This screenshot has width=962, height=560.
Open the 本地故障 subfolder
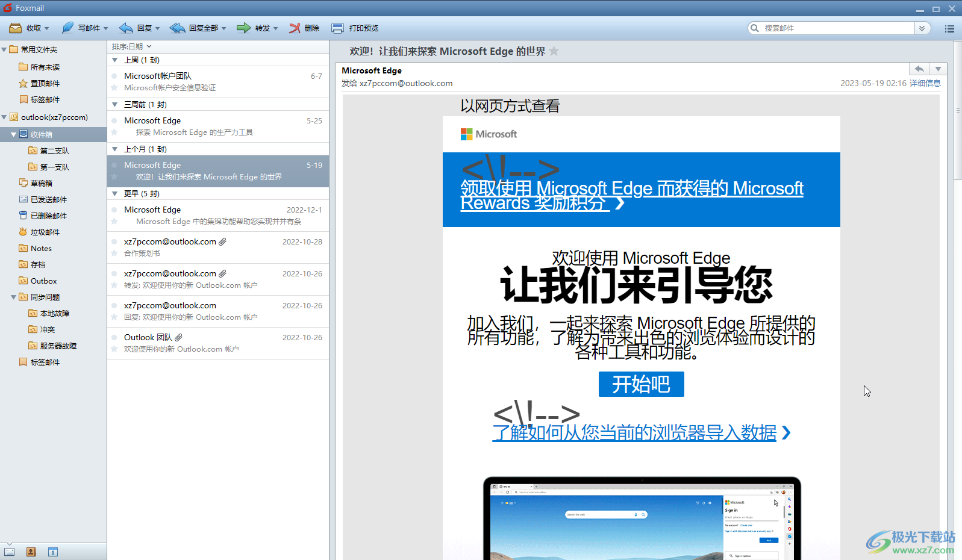tap(49, 313)
